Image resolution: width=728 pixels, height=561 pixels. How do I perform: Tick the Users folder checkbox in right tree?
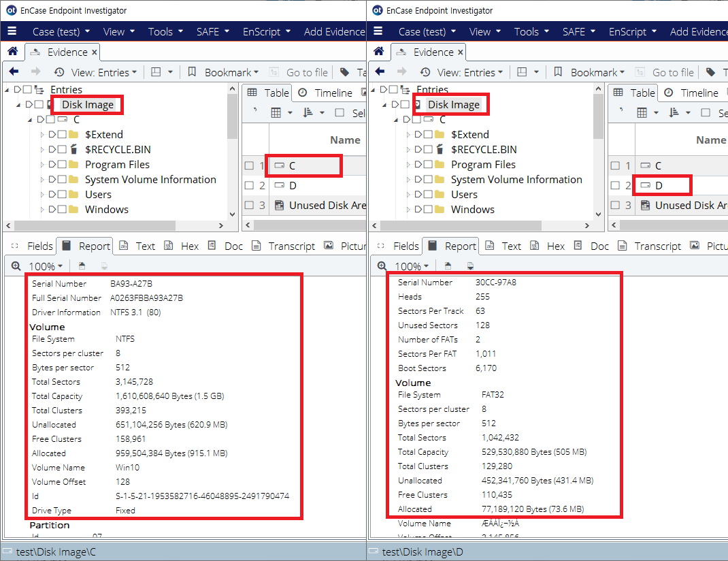click(428, 195)
